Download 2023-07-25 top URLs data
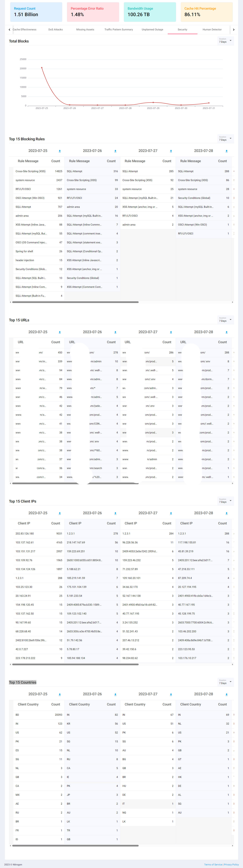Viewport: 243px width, 868px height. (60, 332)
